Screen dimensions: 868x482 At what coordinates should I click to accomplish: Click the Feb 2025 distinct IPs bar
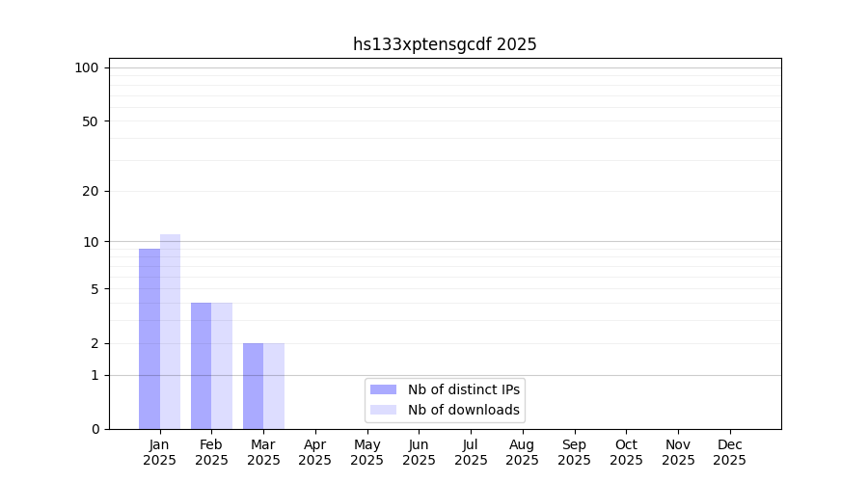201,365
